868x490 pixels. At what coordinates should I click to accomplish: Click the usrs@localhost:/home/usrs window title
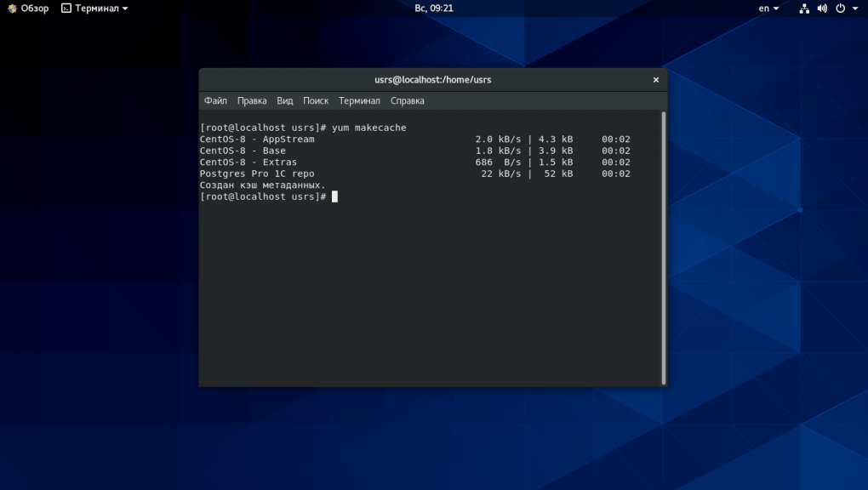[432, 80]
